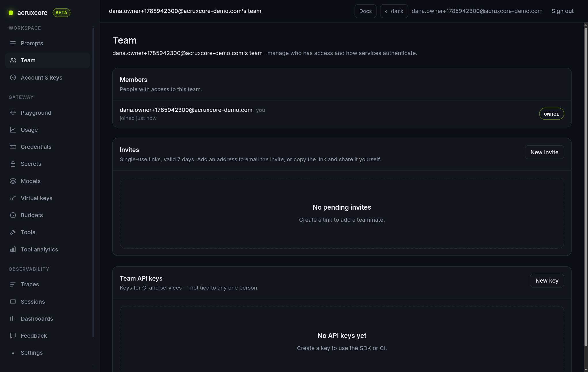Click the Tools wrench icon
The width and height of the screenshot is (588, 372).
click(x=13, y=232)
